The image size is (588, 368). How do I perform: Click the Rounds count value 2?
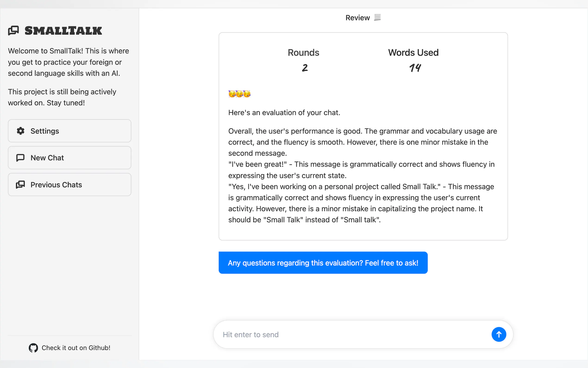point(305,68)
